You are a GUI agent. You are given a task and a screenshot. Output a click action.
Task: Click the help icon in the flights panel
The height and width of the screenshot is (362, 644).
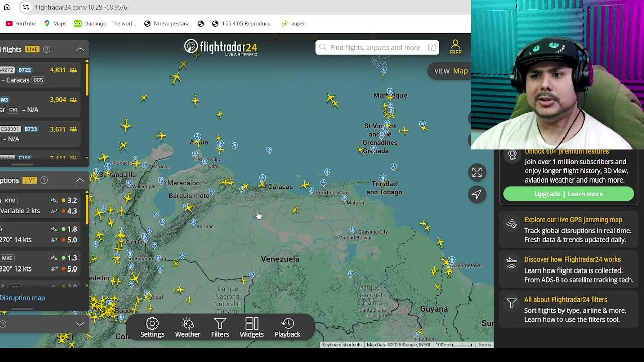pyautogui.click(x=47, y=49)
